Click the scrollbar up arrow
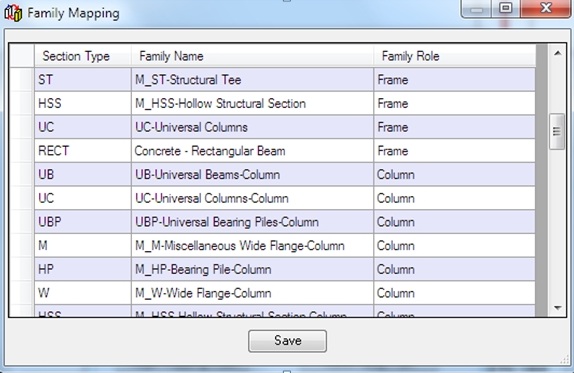The image size is (574, 373). point(557,54)
